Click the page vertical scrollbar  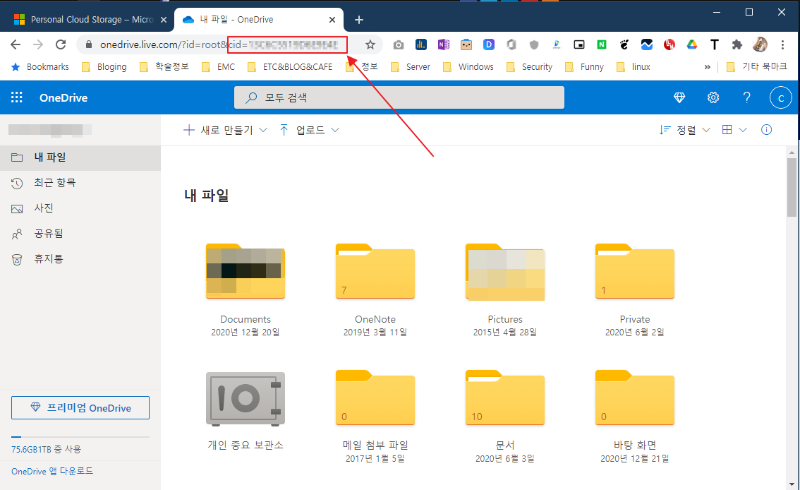(791, 187)
